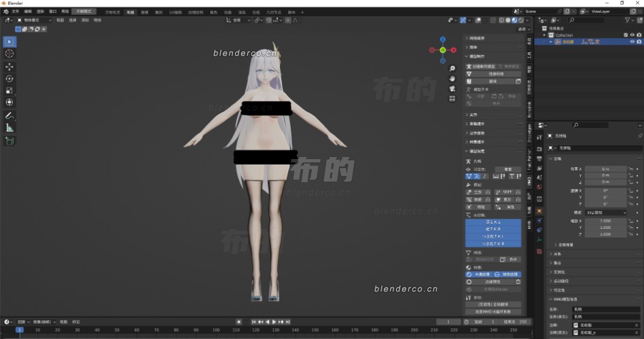This screenshot has width=644, height=339.
Task: Switch perspective/orthographic using grid icon
Action: click(x=452, y=99)
